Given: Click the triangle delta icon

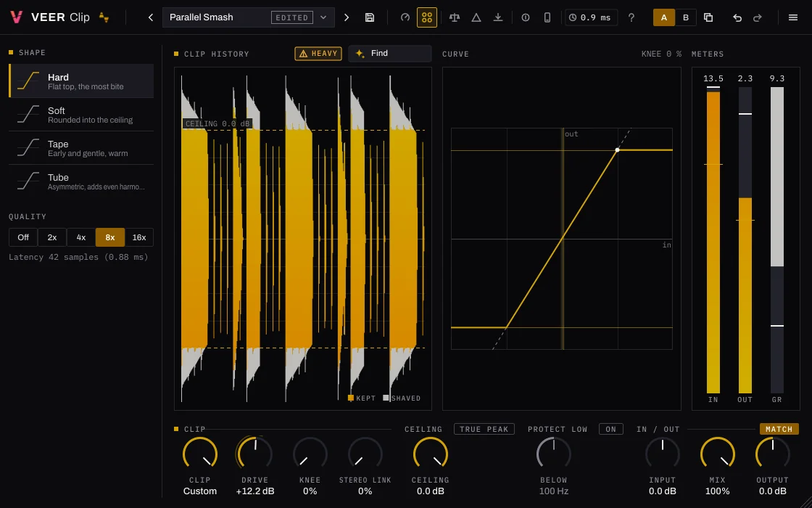Looking at the screenshot, I should click(x=476, y=17).
